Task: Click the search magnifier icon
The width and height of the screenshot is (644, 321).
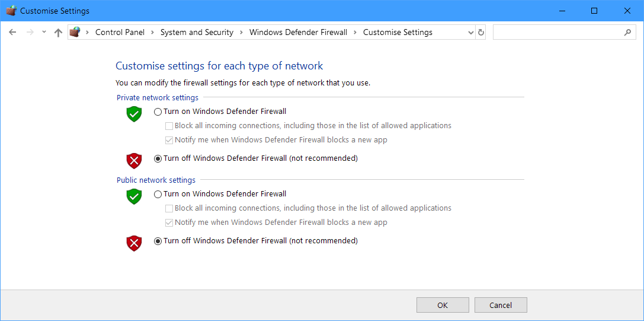Action: (627, 32)
